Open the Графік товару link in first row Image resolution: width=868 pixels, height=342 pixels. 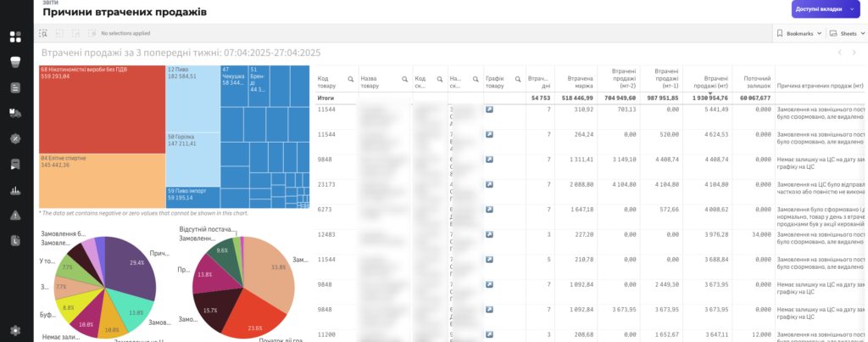489,109
